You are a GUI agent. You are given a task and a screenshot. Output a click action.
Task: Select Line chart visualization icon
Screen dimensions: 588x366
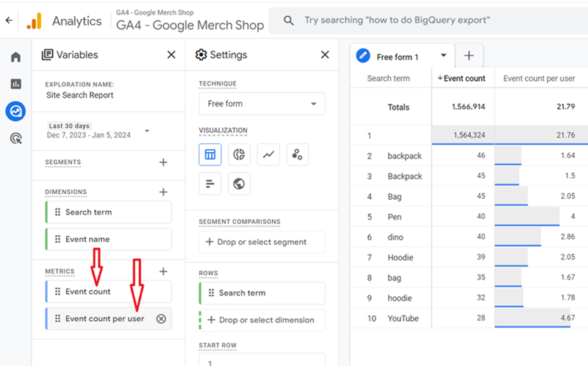pos(268,154)
